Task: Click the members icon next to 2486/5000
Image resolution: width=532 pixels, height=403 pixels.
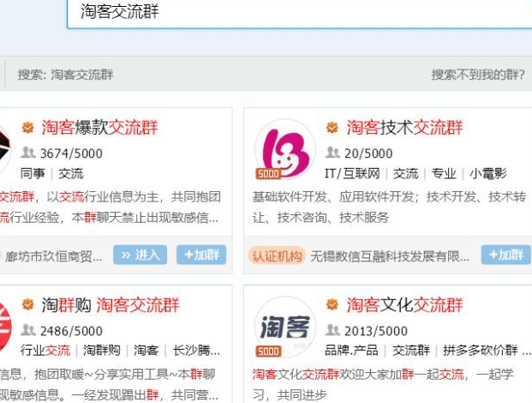Action: pos(27,330)
